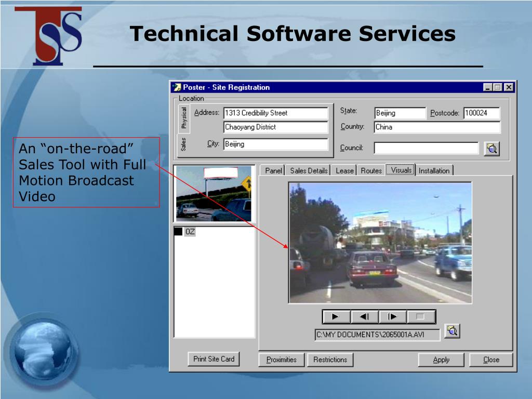Step the video forward one frame
The height and width of the screenshot is (399, 532).
point(393,316)
